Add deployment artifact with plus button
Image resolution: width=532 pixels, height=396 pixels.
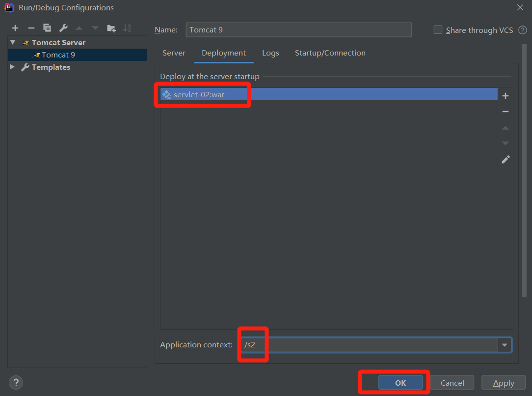(x=505, y=96)
